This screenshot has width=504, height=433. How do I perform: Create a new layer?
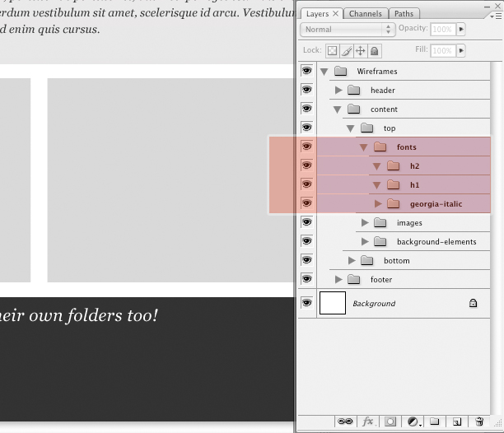point(457,421)
